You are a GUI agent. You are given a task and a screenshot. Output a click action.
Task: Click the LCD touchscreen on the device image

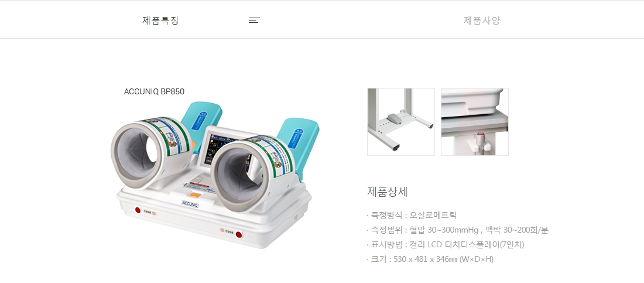click(x=215, y=149)
